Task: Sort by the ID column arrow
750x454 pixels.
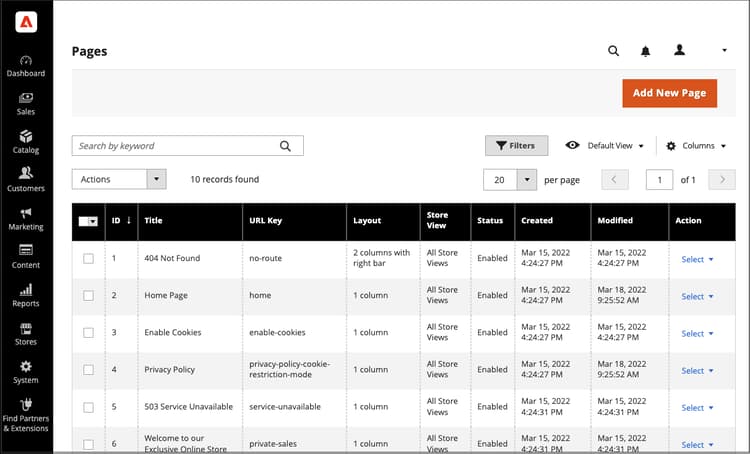Action: [x=129, y=220]
